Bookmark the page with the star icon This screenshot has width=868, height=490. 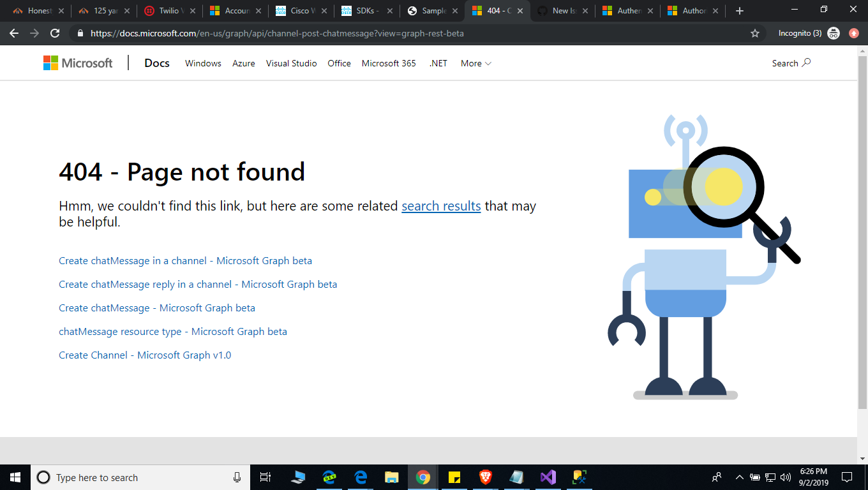click(754, 33)
